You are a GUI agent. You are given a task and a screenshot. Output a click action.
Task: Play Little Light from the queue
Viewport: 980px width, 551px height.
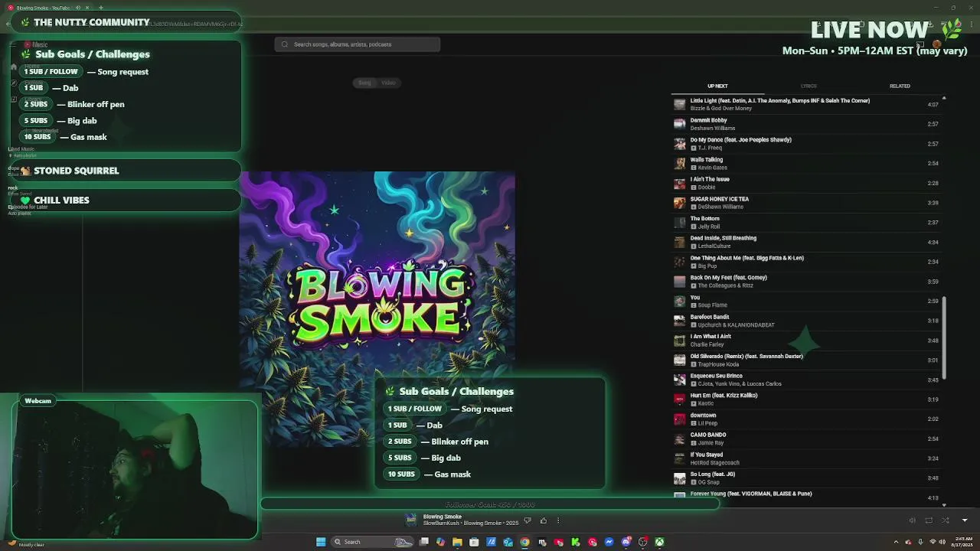click(x=807, y=104)
